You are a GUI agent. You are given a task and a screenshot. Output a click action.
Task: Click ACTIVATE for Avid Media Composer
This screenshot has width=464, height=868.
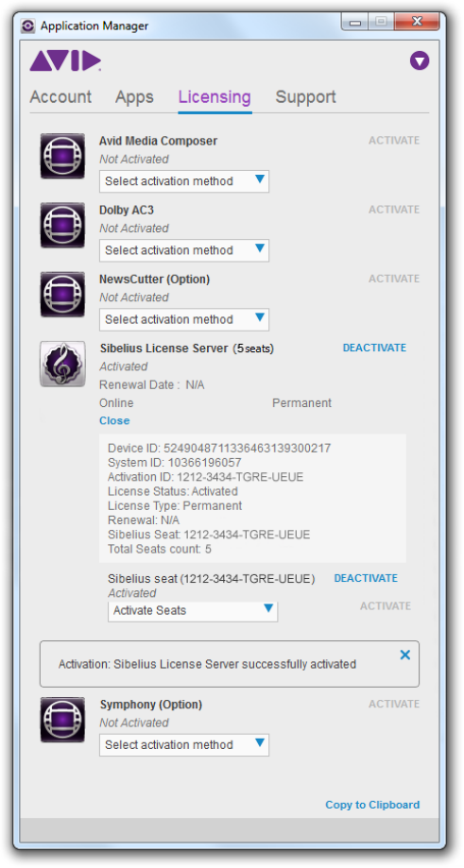click(x=394, y=141)
